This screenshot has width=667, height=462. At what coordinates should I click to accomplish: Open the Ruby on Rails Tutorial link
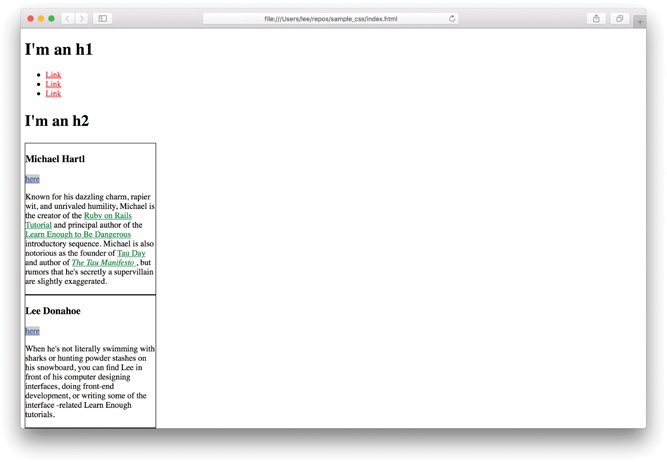(x=107, y=216)
